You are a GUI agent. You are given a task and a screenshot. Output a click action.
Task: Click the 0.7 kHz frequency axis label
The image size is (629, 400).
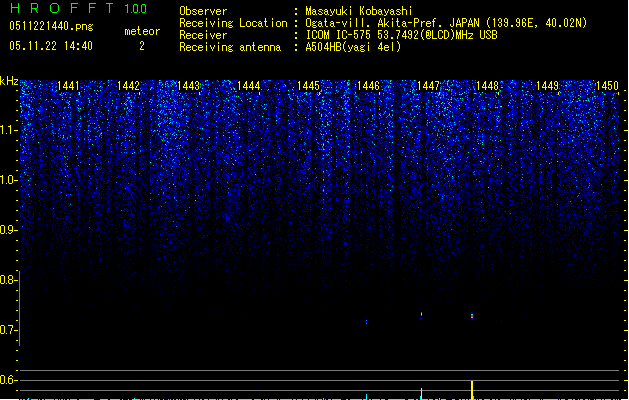coord(8,330)
